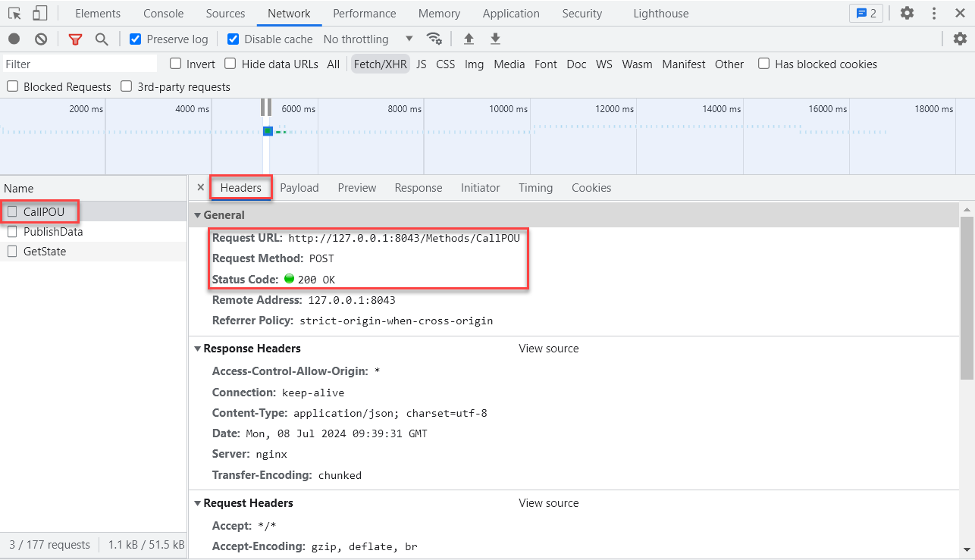Switch to the Console tab
This screenshot has height=560, width=975.
[x=164, y=13]
